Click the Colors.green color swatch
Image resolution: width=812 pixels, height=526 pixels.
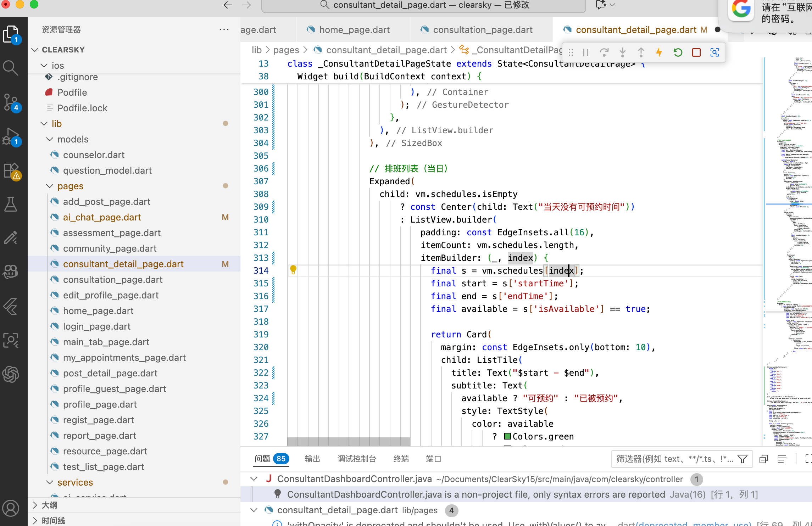tap(507, 436)
